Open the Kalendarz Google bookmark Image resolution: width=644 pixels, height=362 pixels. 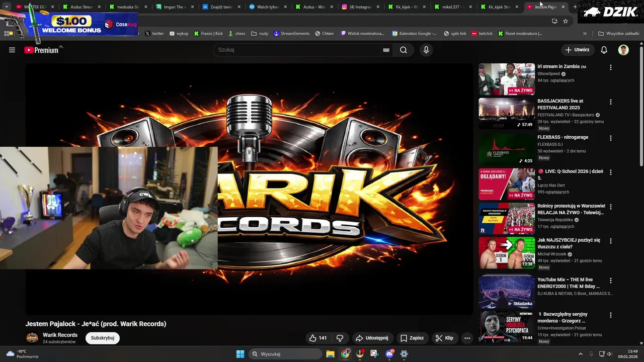click(x=414, y=34)
